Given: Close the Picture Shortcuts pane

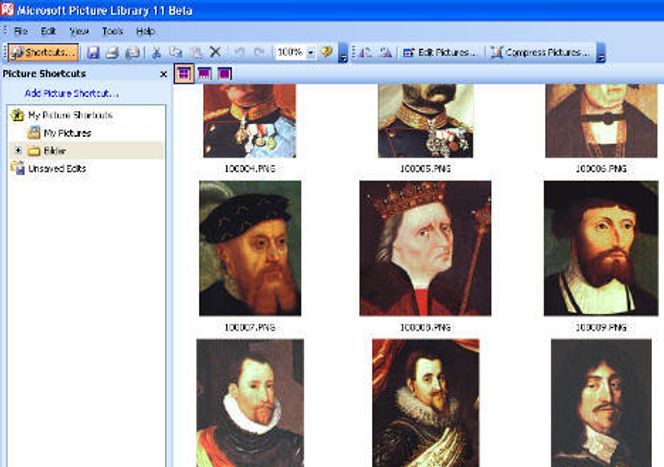Looking at the screenshot, I should 163,73.
